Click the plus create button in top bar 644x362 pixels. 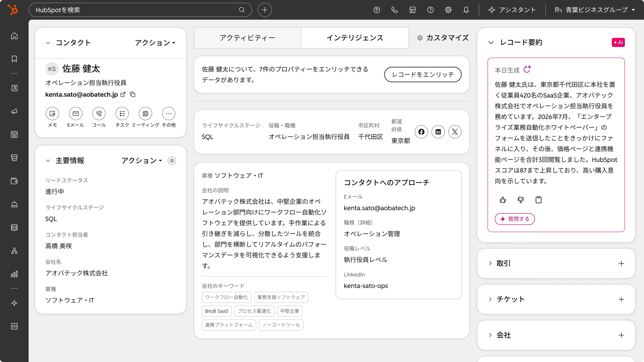pyautogui.click(x=265, y=10)
